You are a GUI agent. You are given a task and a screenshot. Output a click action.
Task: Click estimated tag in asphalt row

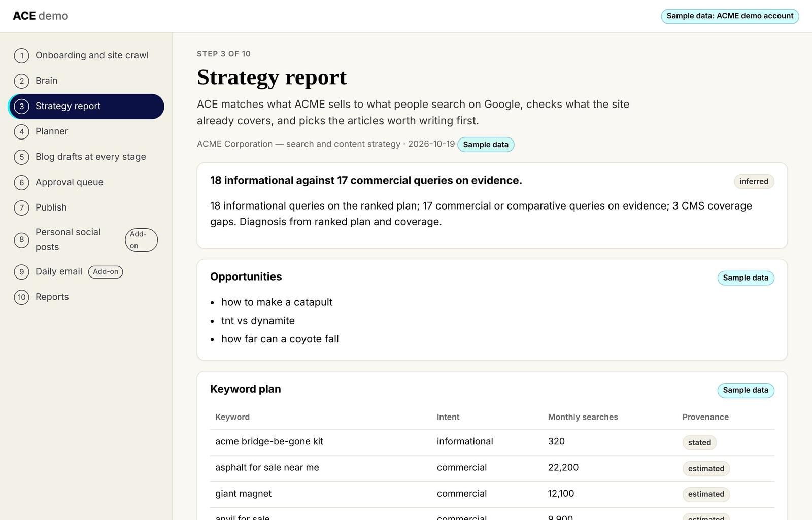coord(706,469)
